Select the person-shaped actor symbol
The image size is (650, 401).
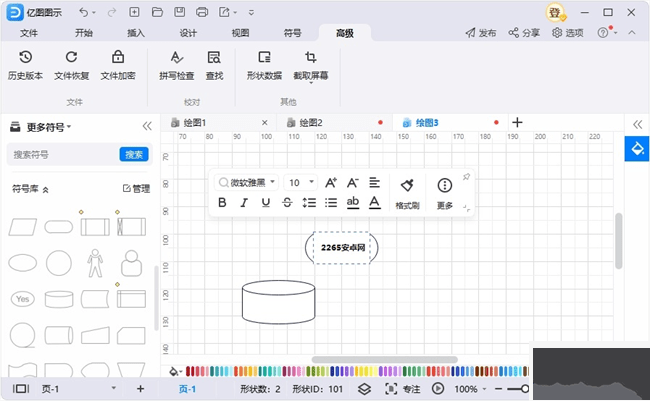point(95,263)
